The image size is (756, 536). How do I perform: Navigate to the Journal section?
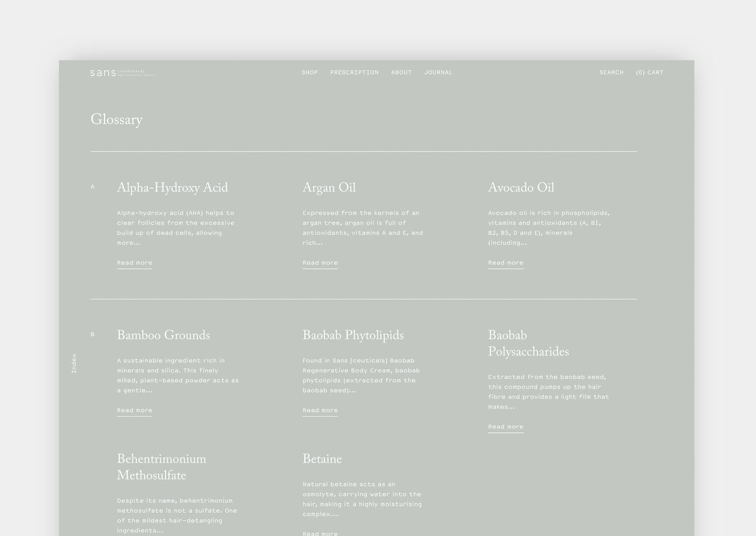(x=438, y=73)
